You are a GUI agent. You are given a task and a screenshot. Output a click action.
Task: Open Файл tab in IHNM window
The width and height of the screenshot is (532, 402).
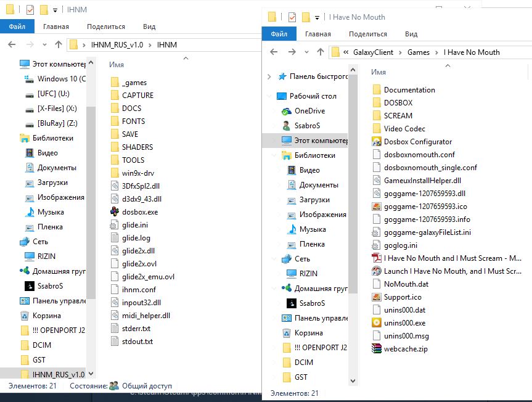coord(17,27)
